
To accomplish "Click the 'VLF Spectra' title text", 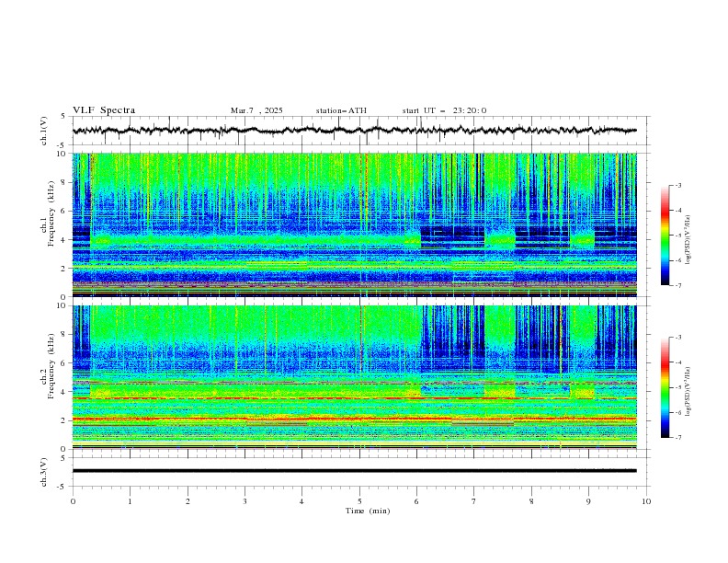I will pyautogui.click(x=104, y=110).
